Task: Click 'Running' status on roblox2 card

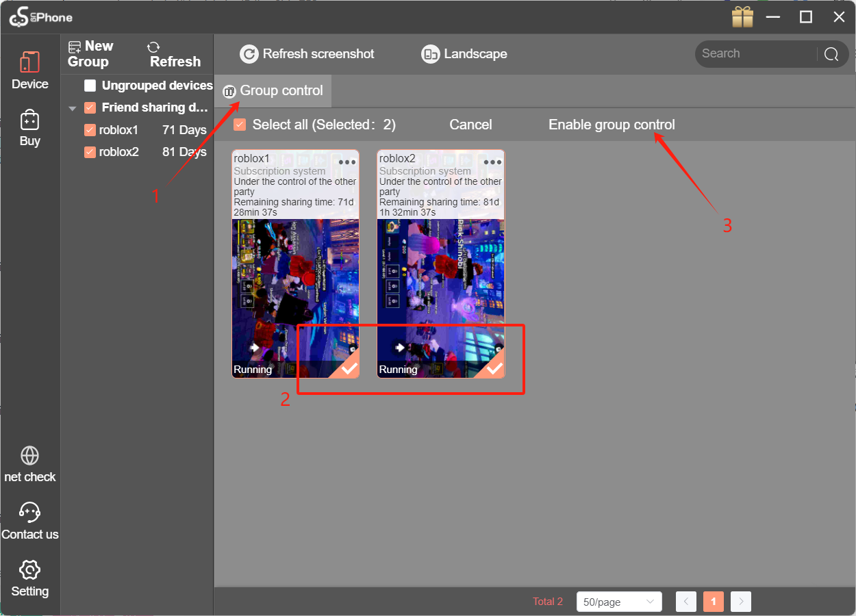Action: pyautogui.click(x=399, y=370)
